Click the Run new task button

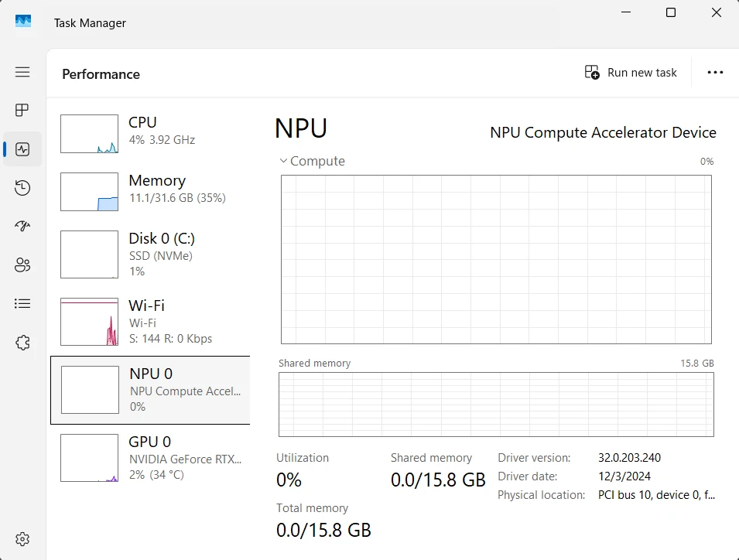point(631,73)
